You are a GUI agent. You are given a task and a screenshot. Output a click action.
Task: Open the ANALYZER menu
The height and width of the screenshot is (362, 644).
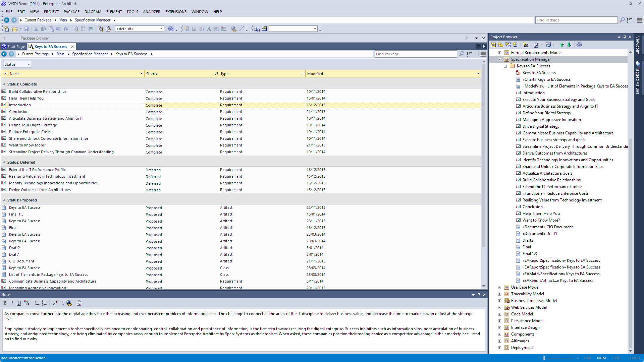click(152, 12)
